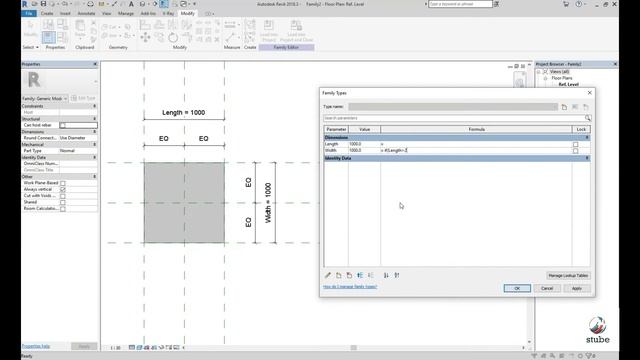640x360 pixels.
Task: Collapse Other section in Properties
Action: pyautogui.click(x=94, y=177)
